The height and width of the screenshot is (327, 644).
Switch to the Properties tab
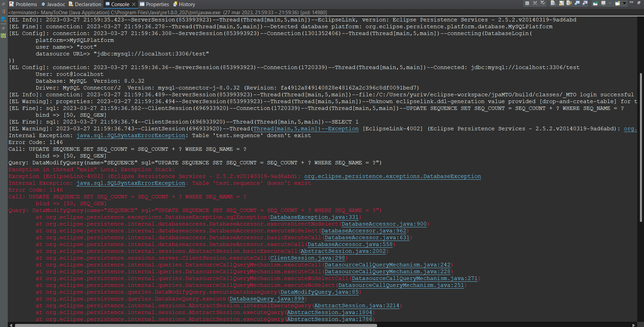(x=154, y=4)
